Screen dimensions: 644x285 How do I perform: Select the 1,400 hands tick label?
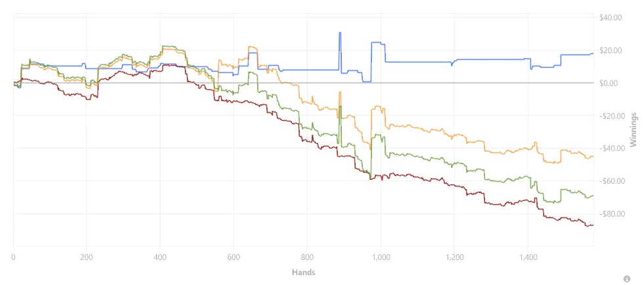point(527,258)
